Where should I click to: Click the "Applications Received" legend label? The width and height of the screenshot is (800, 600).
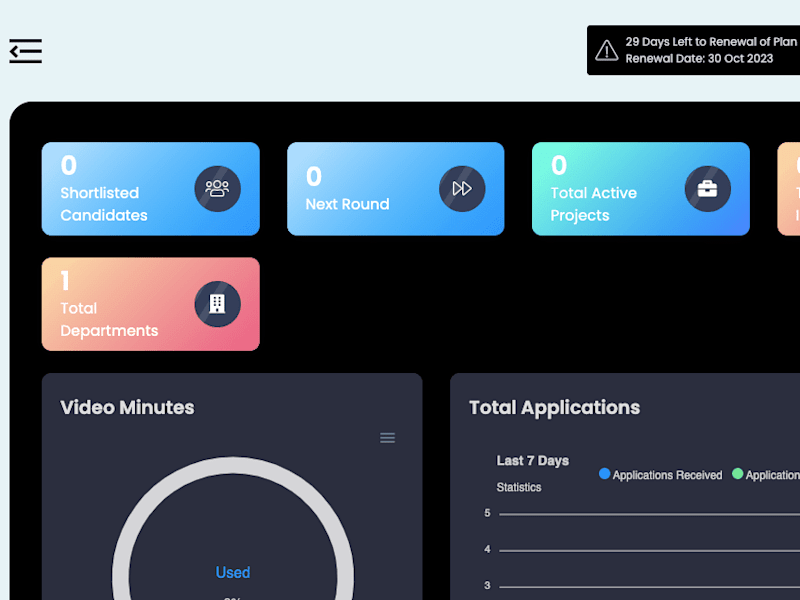[x=667, y=475]
